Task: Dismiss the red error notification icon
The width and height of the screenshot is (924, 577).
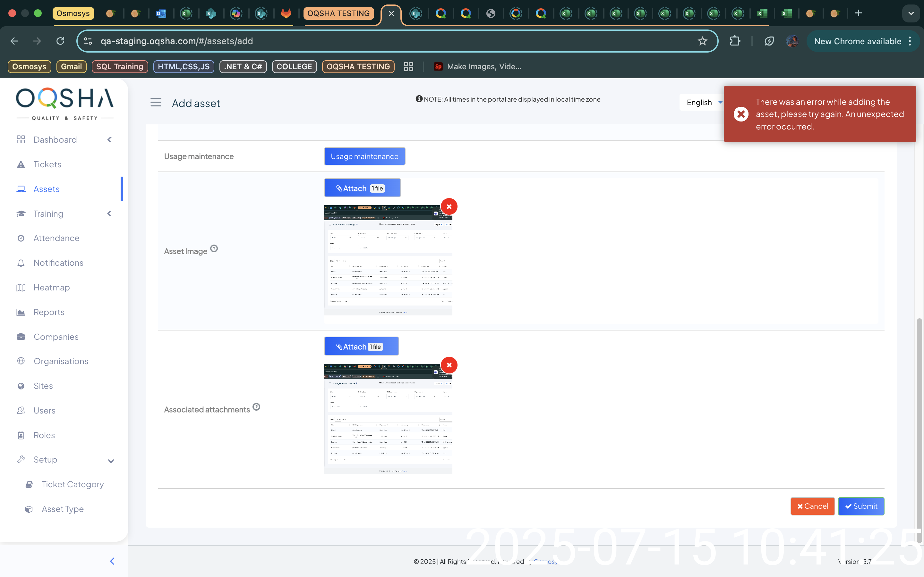Action: tap(741, 114)
